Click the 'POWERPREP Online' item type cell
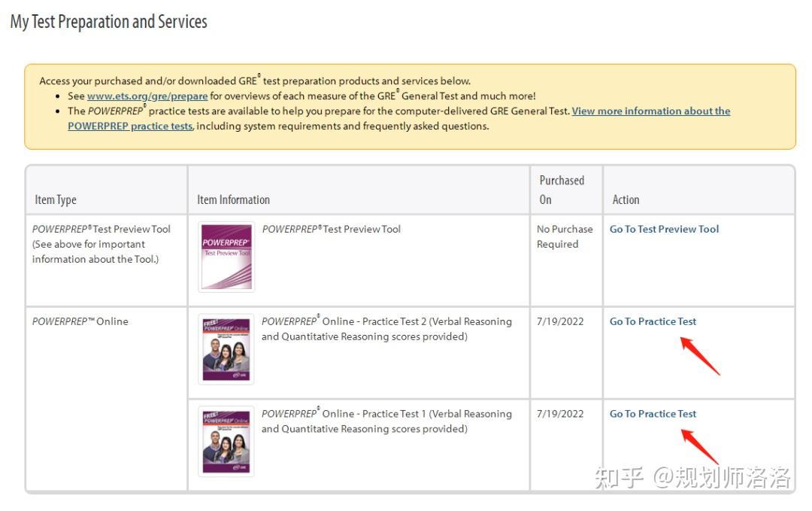The width and height of the screenshot is (812, 511). (x=80, y=321)
